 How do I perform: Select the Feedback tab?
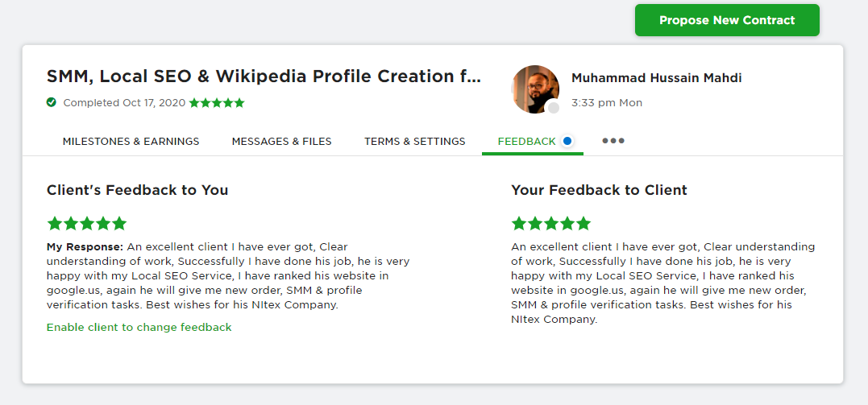[526, 142]
